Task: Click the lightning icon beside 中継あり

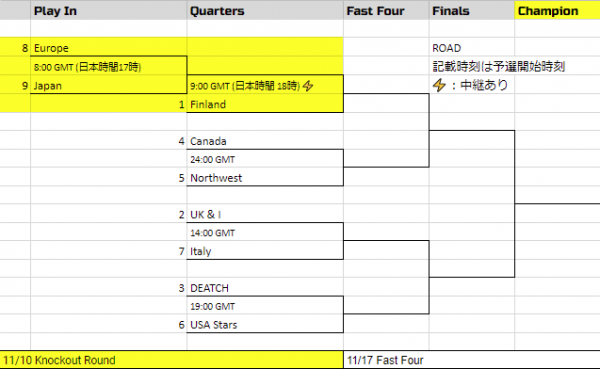Action: 439,85
